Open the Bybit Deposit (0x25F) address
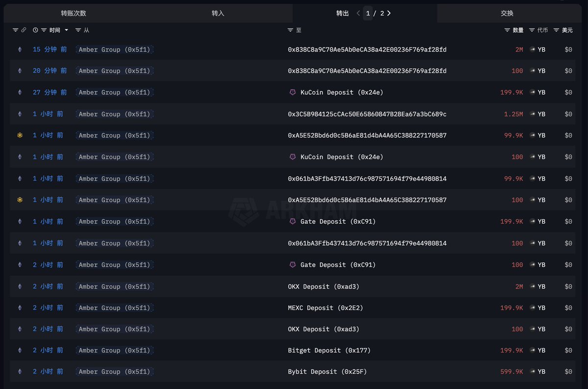The width and height of the screenshot is (588, 389). coord(327,372)
